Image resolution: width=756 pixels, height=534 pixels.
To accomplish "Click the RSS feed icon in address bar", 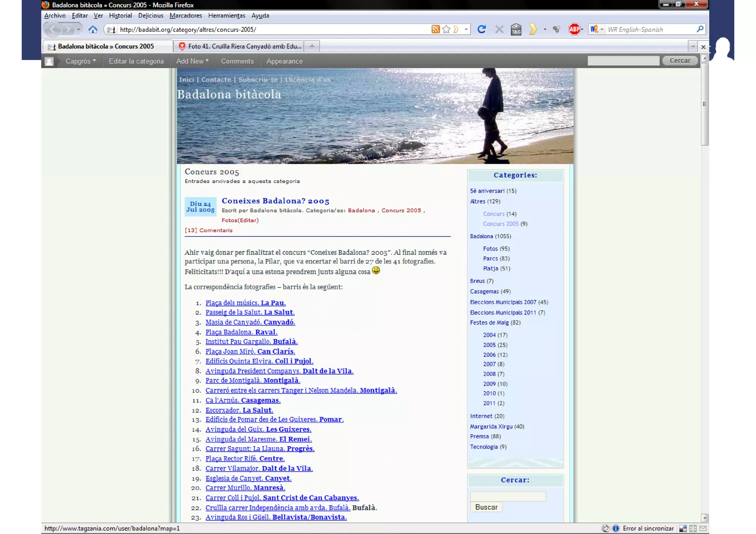I will [x=435, y=30].
